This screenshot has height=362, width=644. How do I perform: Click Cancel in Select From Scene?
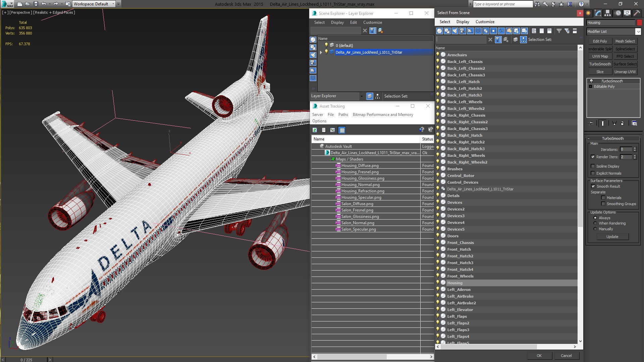pyautogui.click(x=566, y=356)
